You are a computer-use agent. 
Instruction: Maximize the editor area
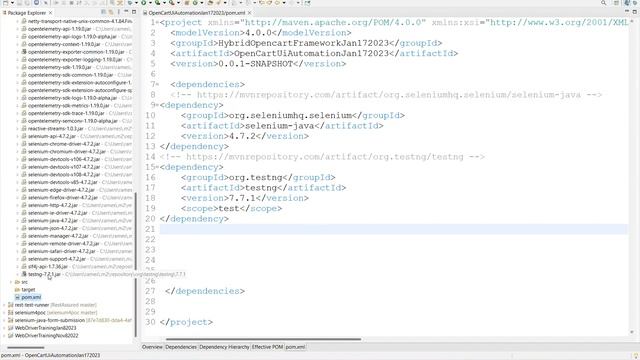click(635, 12)
